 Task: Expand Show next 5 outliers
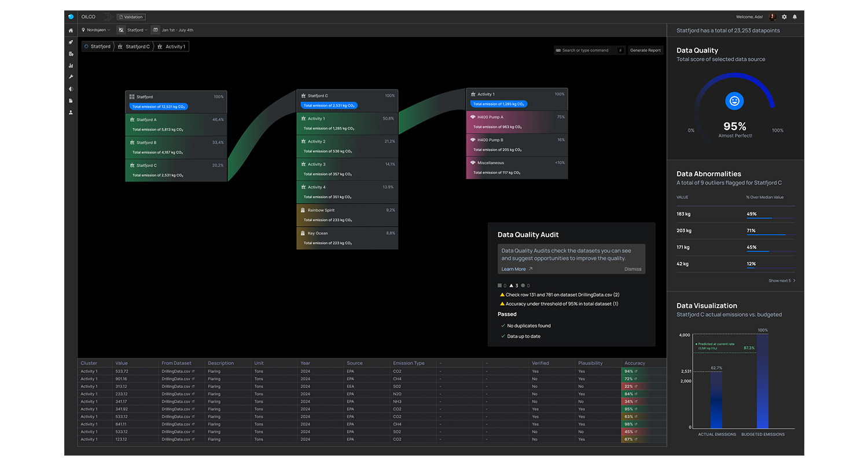[x=782, y=280]
